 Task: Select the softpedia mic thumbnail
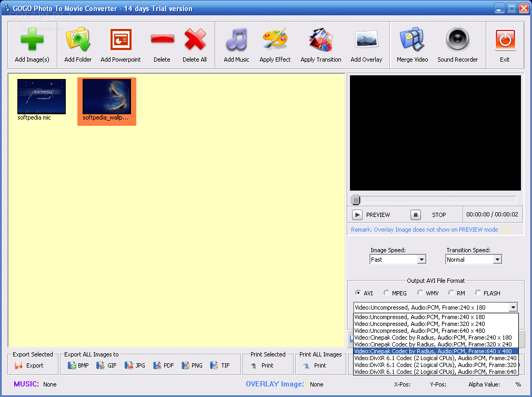pos(42,100)
